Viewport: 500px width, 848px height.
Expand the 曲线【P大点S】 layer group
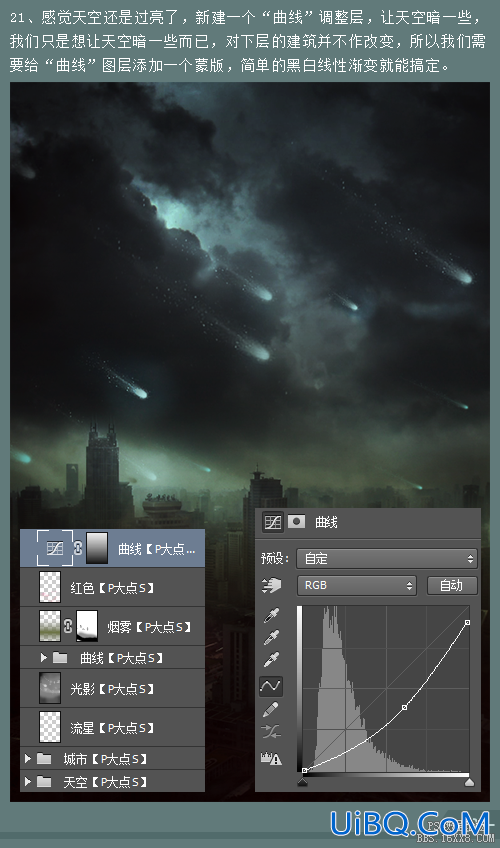pyautogui.click(x=44, y=658)
